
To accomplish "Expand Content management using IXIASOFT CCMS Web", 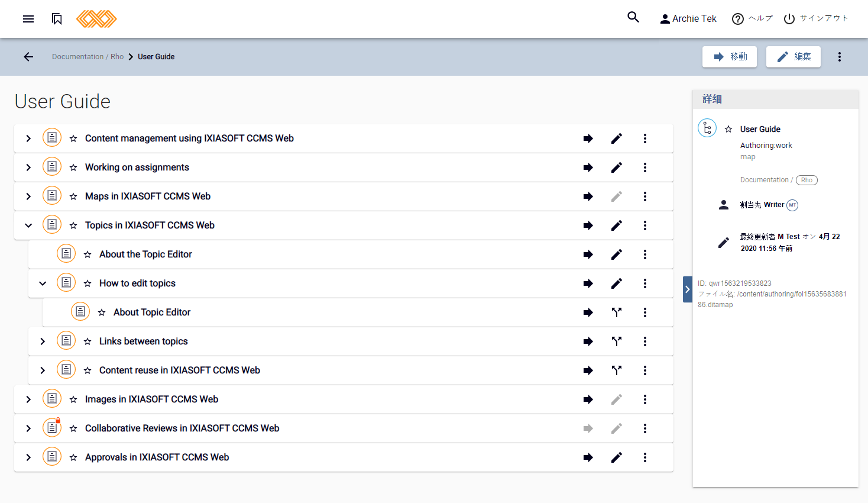I will point(28,138).
